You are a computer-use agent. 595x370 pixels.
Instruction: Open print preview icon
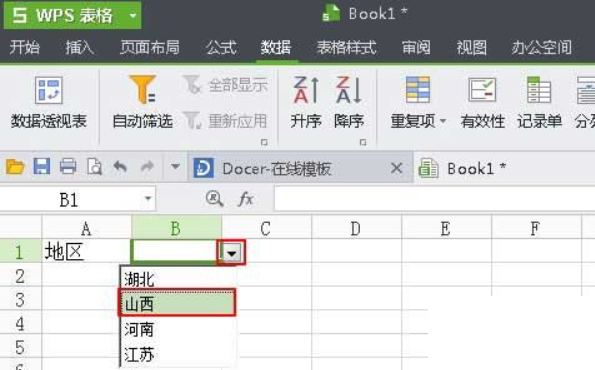pyautogui.click(x=94, y=167)
